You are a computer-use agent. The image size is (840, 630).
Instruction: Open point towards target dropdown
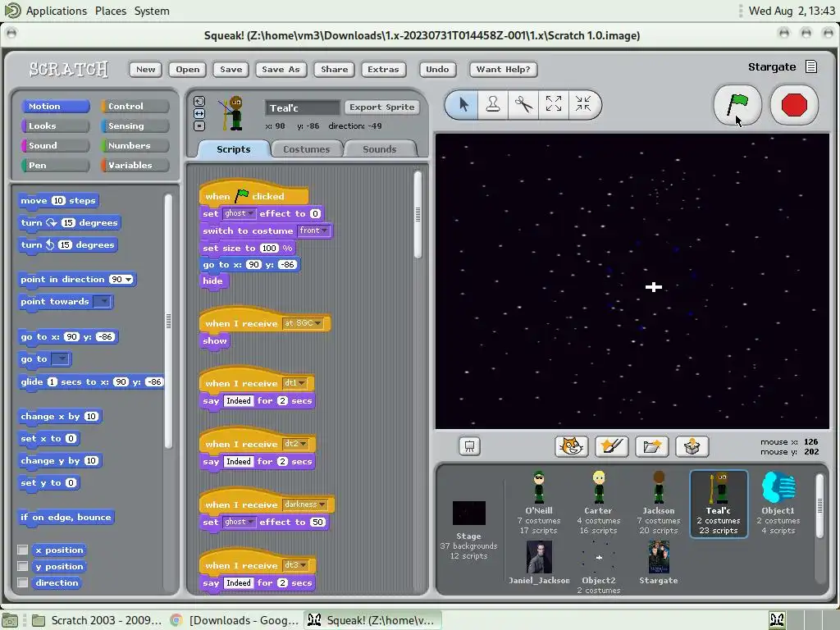coord(103,301)
